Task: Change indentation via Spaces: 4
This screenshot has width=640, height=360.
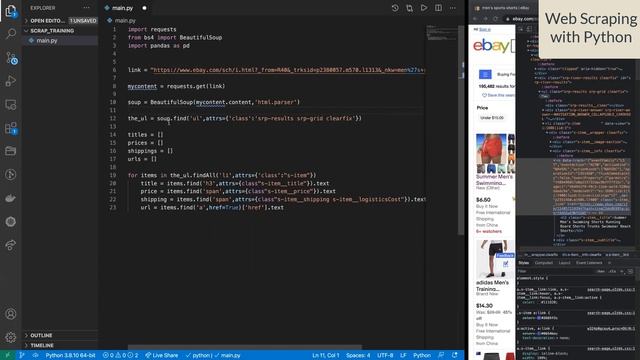Action: click(x=358, y=355)
